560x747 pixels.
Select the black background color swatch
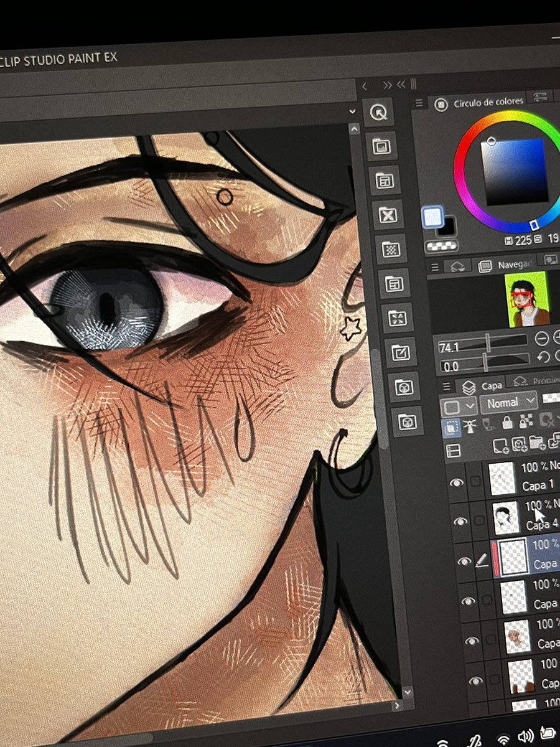(x=447, y=227)
